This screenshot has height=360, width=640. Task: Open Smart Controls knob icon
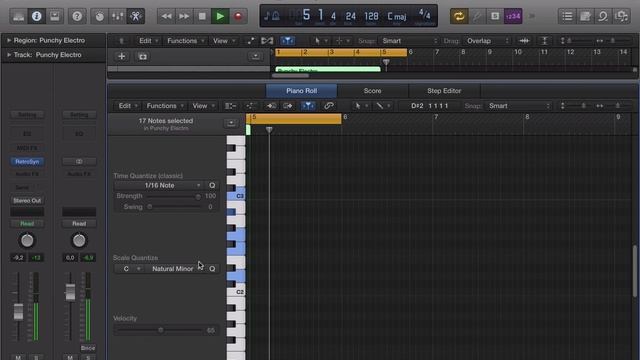[99, 16]
